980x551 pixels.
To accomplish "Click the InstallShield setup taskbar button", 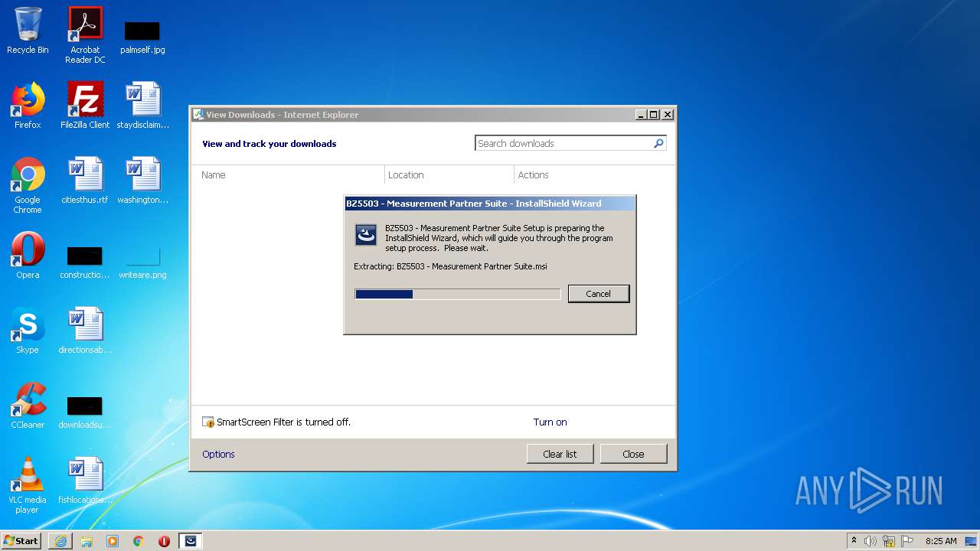I will tap(191, 541).
